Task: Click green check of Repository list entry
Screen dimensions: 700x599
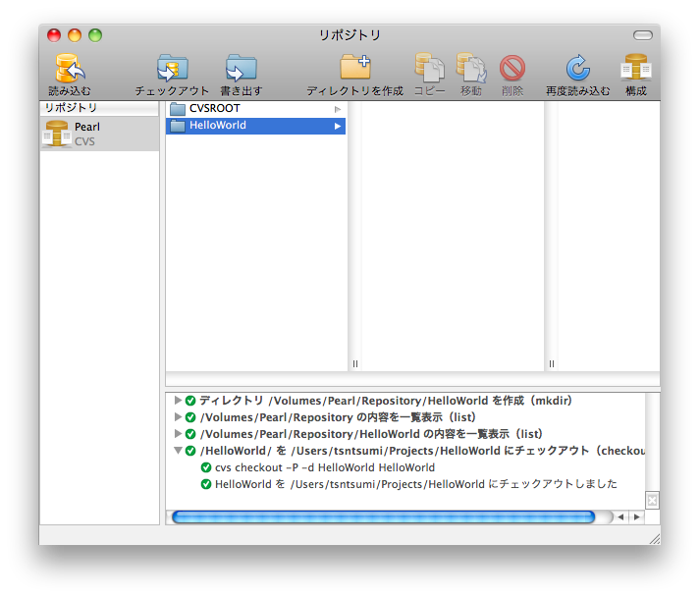Action: tap(190, 417)
